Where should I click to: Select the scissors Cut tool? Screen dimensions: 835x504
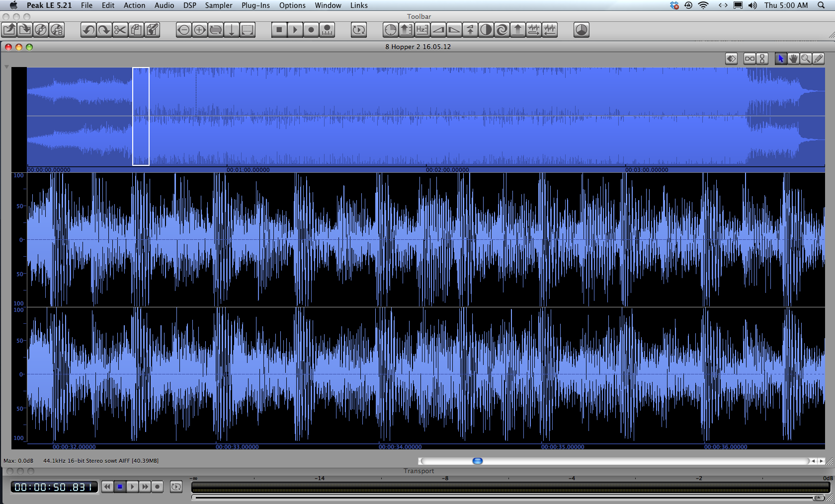[120, 30]
